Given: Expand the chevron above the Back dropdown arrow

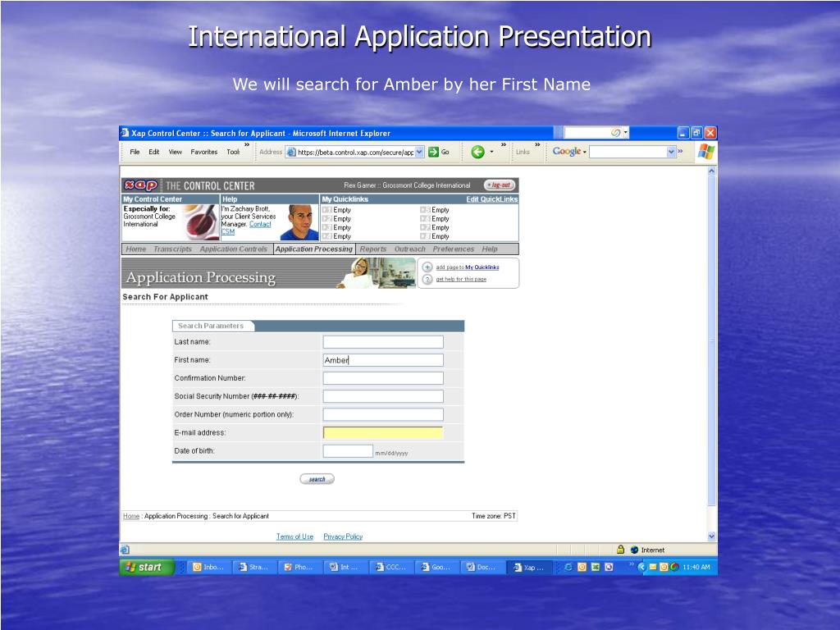Looking at the screenshot, I should pos(504,144).
